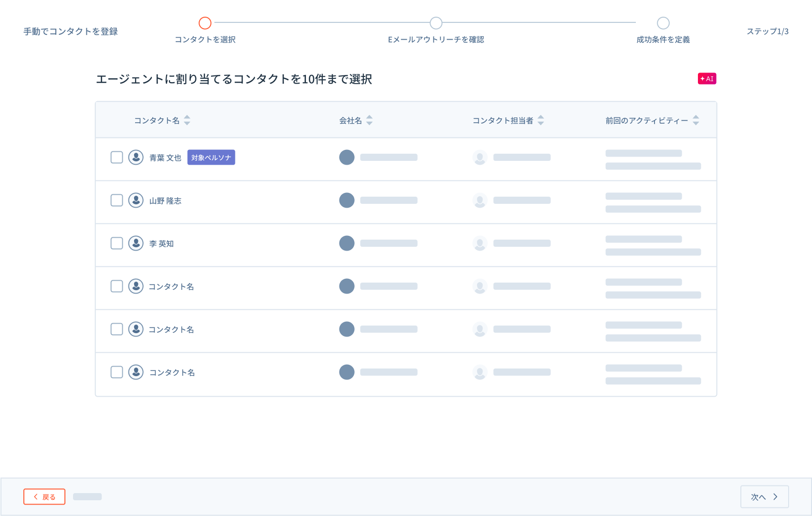The image size is (812, 516).
Task: Click the ステップ1/3 indicator text
Action: click(x=768, y=32)
